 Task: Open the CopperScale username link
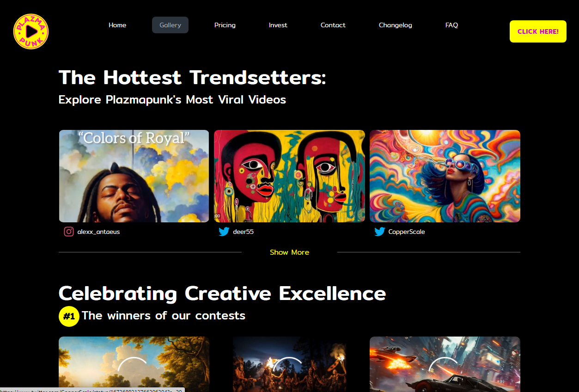point(407,232)
